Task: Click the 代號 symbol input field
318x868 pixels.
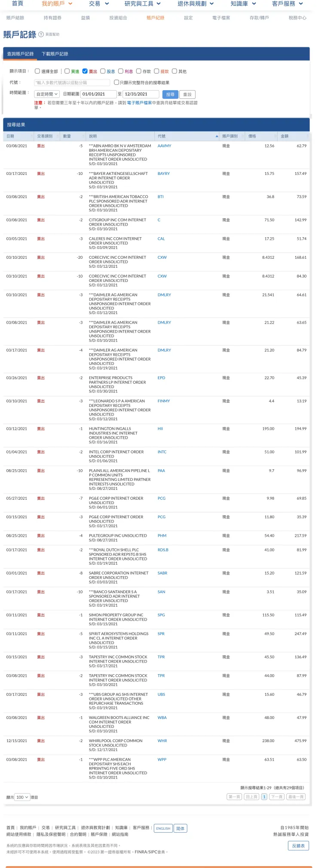Action: [72, 83]
